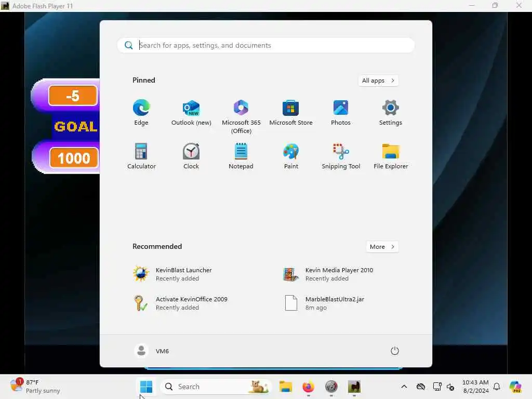The height and width of the screenshot is (399, 532).
Task: Open Firefox from the taskbar
Action: [x=308, y=387]
